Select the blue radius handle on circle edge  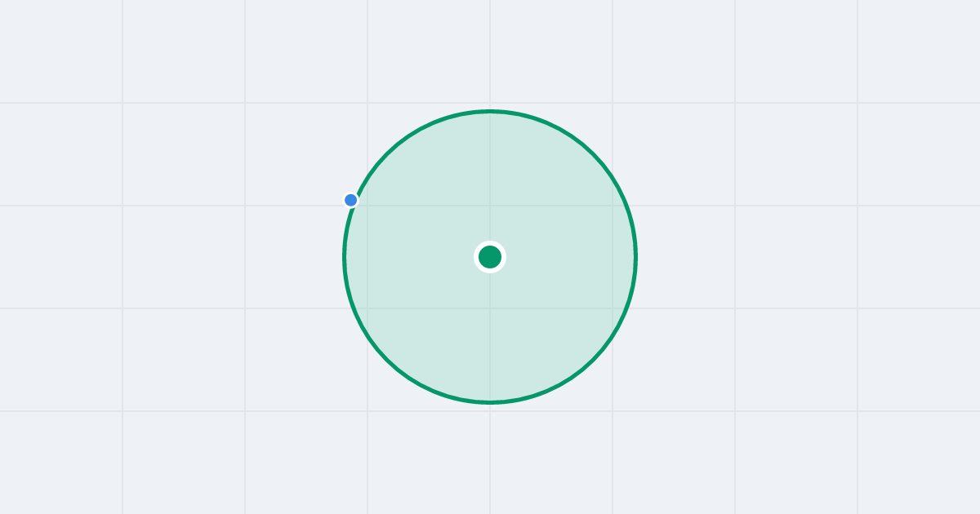[x=351, y=200]
